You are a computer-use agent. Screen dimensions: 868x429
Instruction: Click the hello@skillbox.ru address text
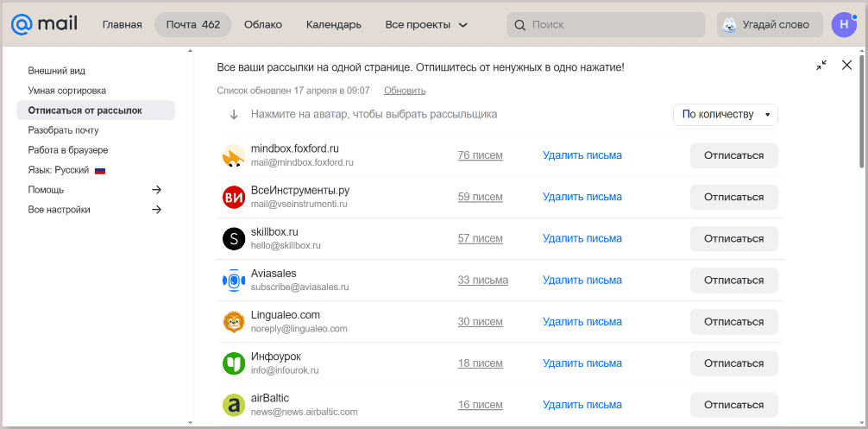click(x=286, y=245)
